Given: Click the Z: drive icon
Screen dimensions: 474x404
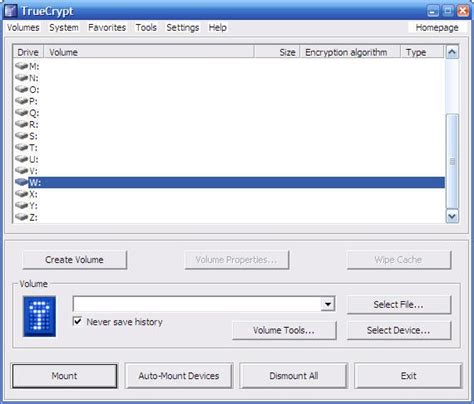Looking at the screenshot, I should coord(22,217).
